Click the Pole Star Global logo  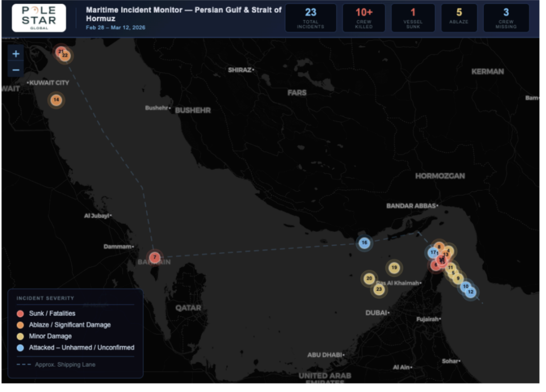(x=39, y=18)
